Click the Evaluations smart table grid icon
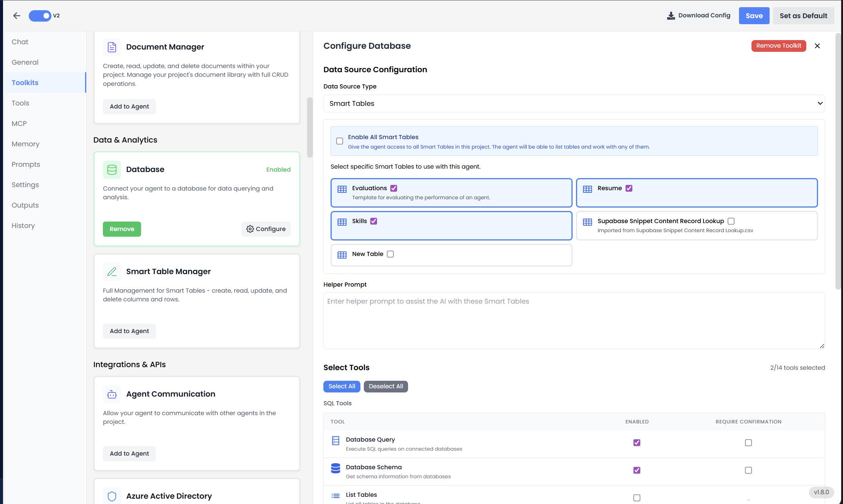843x504 pixels. 342,188
